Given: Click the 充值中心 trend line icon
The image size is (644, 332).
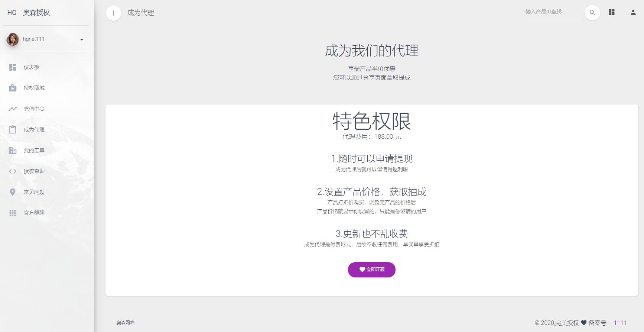Looking at the screenshot, I should 13,109.
